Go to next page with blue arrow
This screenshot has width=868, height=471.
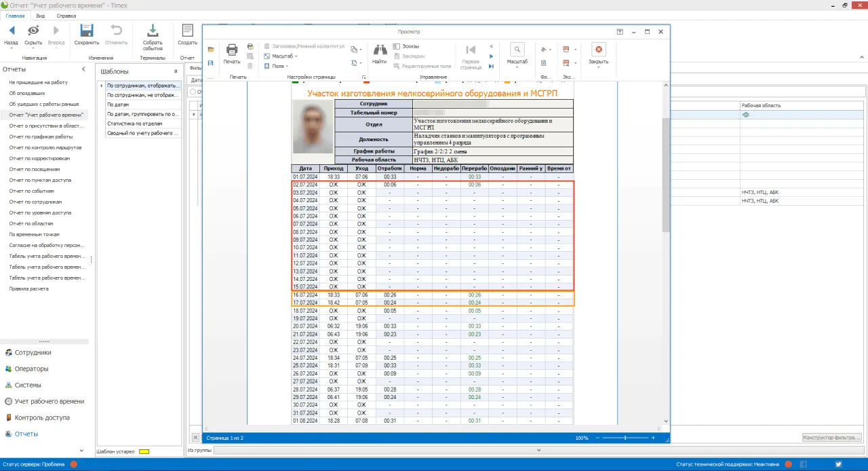click(x=492, y=56)
